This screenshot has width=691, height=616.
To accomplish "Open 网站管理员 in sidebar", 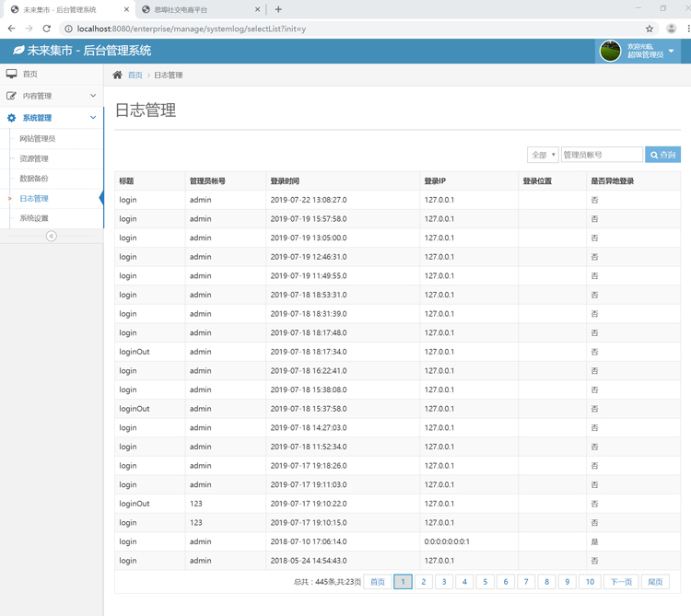I will [38, 139].
